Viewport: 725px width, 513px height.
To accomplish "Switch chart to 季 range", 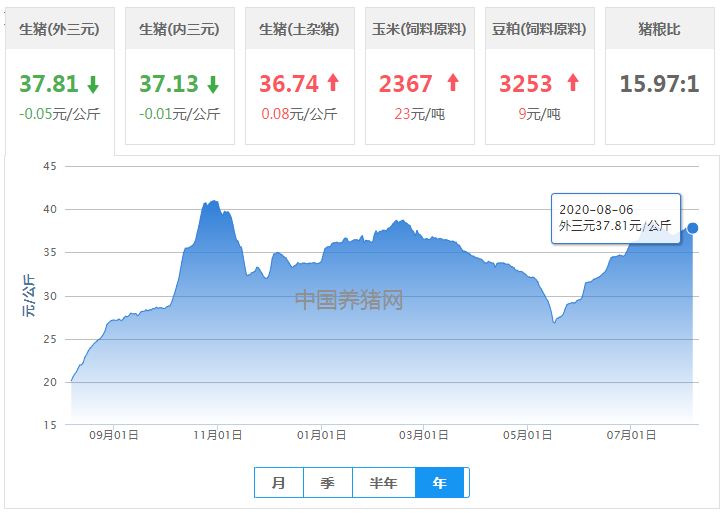I will (328, 482).
